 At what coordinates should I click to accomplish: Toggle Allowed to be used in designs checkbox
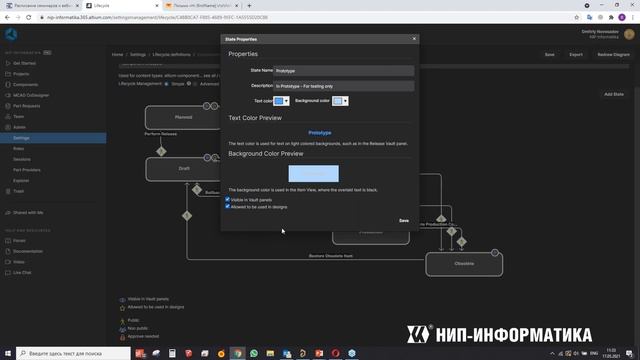point(227,207)
